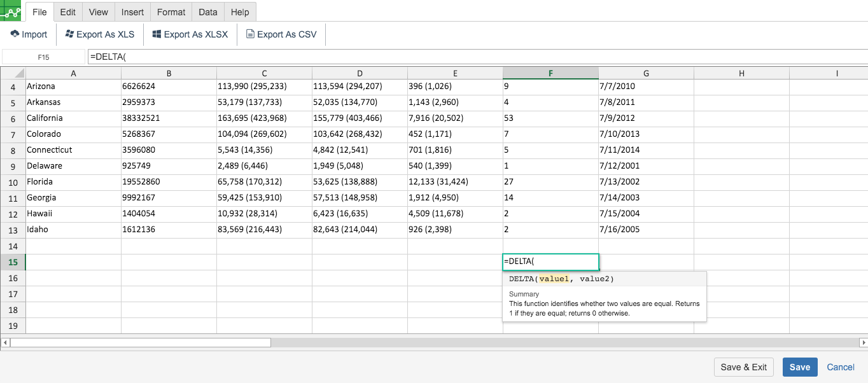Click the horizontal scrollbar thumb
Screen dimensions: 868x383
coord(140,342)
